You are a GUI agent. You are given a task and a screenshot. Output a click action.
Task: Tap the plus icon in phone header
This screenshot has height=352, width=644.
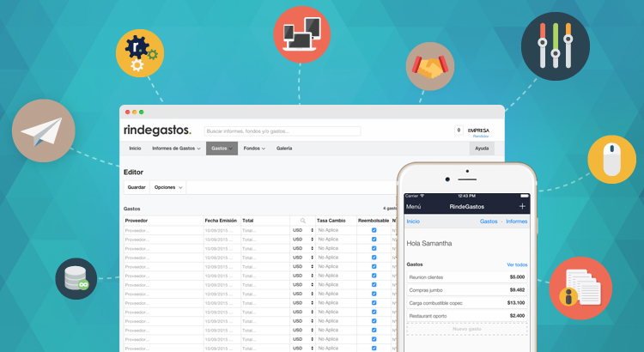[x=522, y=207]
